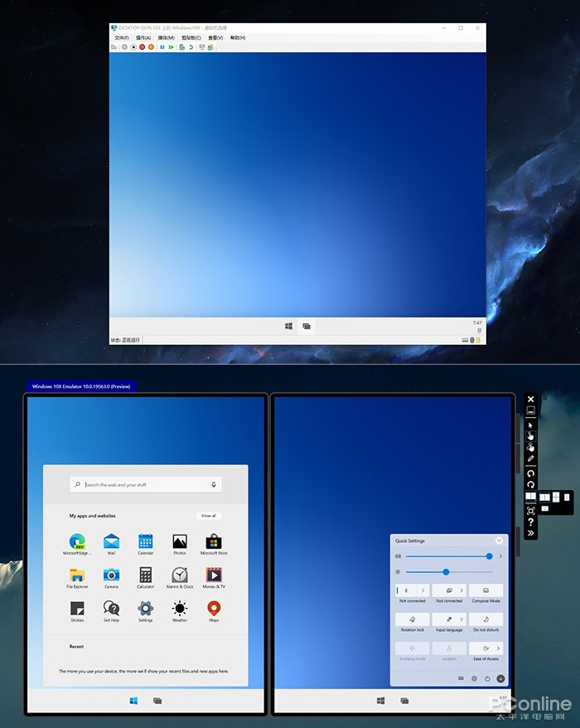The height and width of the screenshot is (728, 580).
Task: Expand additional tools with double chevron
Action: click(530, 533)
